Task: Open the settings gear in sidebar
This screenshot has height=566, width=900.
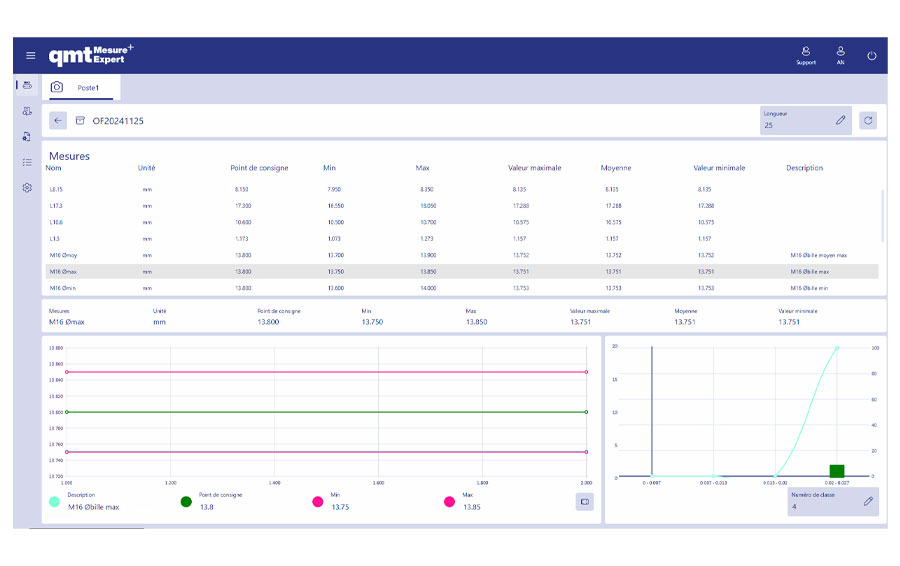Action: coord(27,188)
